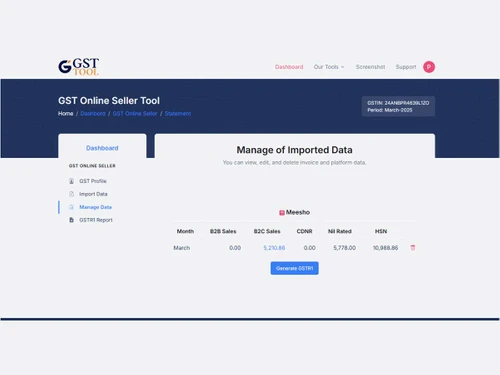Click the GST Tool logo
This screenshot has height=375, width=500.
pyautogui.click(x=79, y=66)
